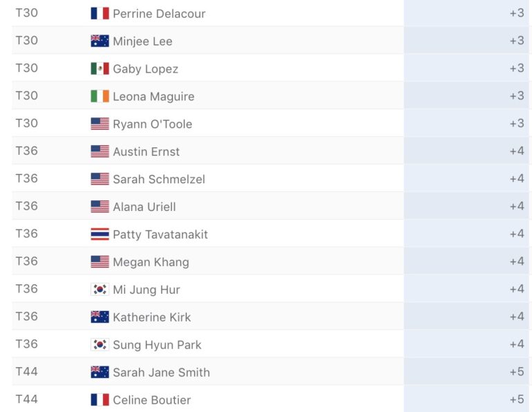The image size is (532, 412).
Task: Click the South Korean flag by Mi Jung Hur
Action: [x=99, y=290]
